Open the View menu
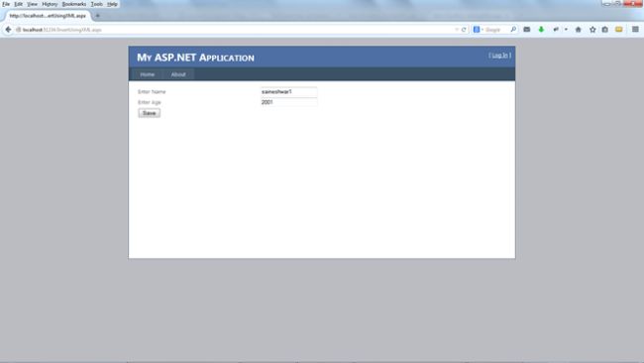The image size is (644, 363). point(32,4)
